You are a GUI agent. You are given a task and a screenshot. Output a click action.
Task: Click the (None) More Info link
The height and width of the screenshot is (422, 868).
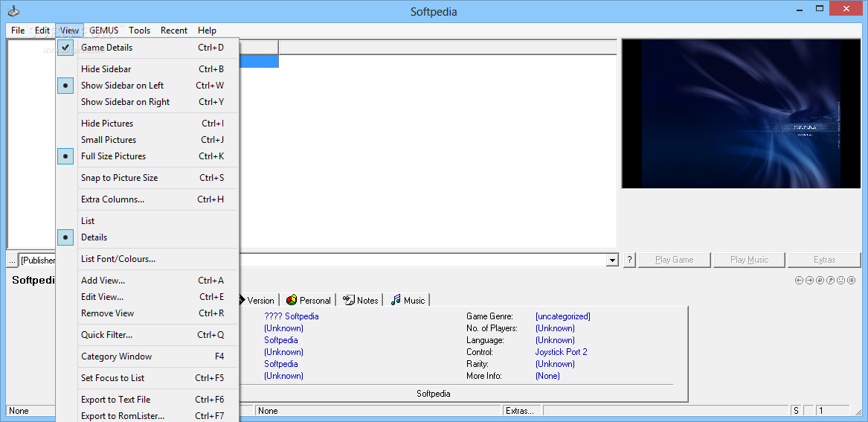point(547,375)
